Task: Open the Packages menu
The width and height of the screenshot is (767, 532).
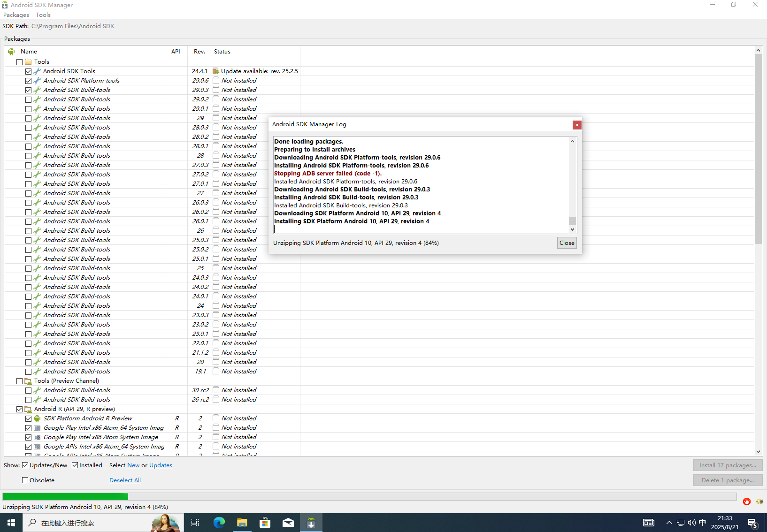Action: coord(16,15)
